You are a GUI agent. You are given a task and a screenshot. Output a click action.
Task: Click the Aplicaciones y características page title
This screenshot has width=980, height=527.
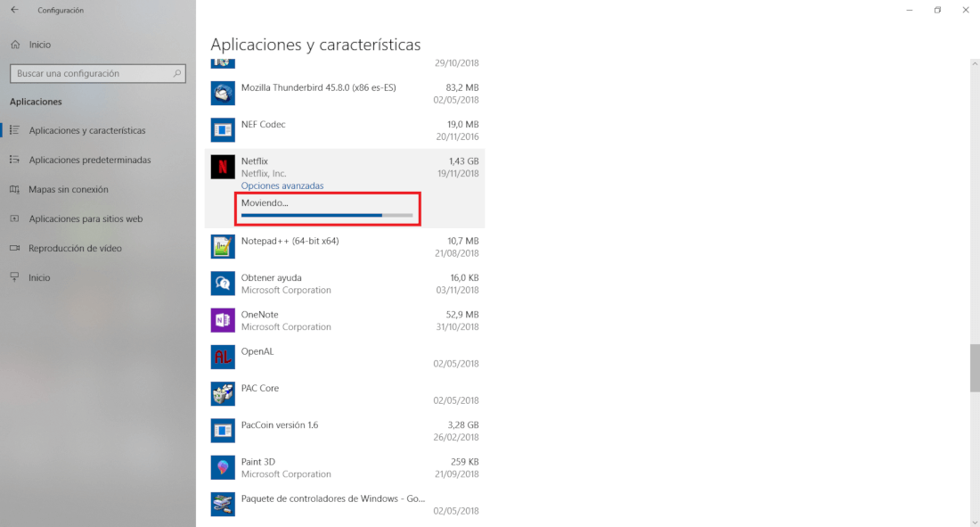[315, 45]
